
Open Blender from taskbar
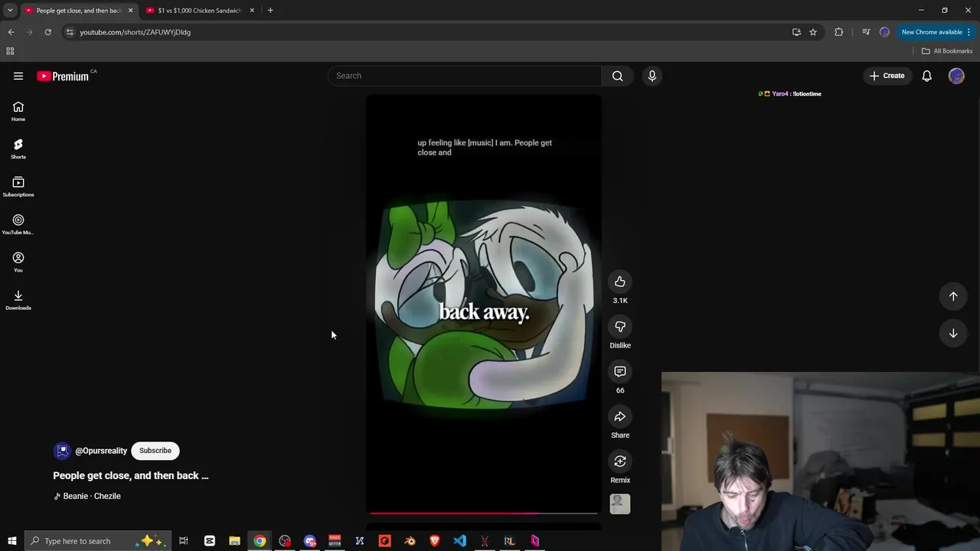(410, 541)
